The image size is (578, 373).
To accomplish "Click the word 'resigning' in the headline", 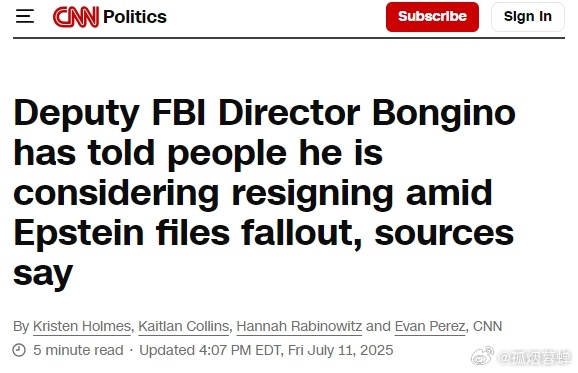I will click(x=312, y=193).
